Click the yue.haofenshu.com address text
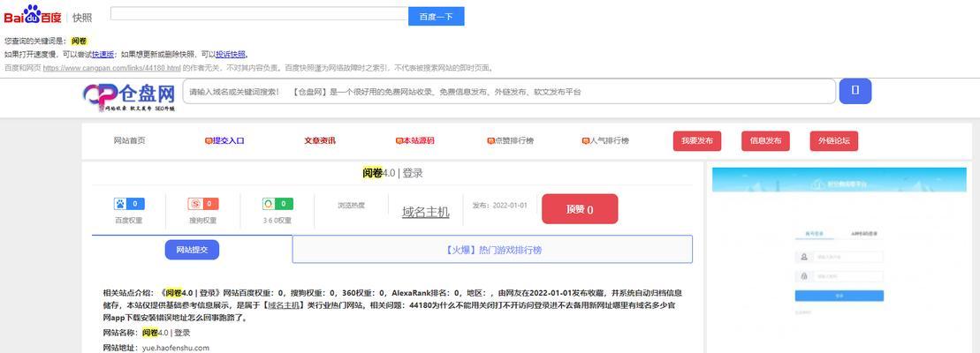 (176, 348)
